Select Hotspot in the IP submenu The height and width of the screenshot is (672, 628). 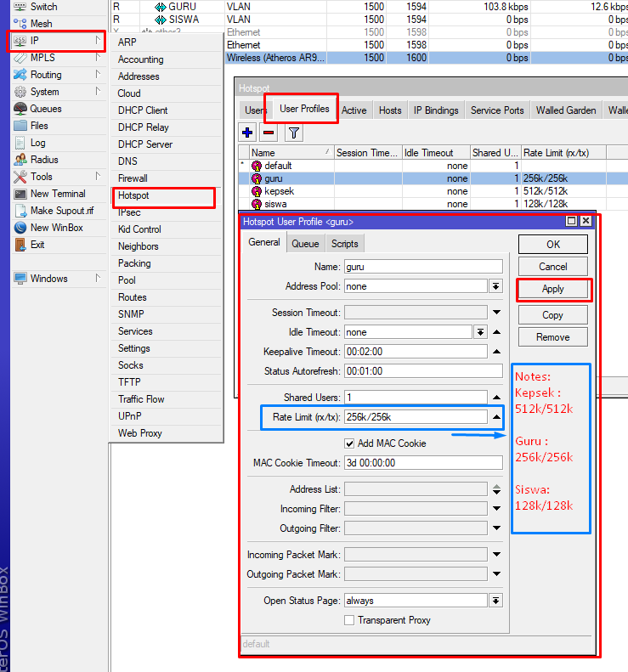click(x=133, y=195)
